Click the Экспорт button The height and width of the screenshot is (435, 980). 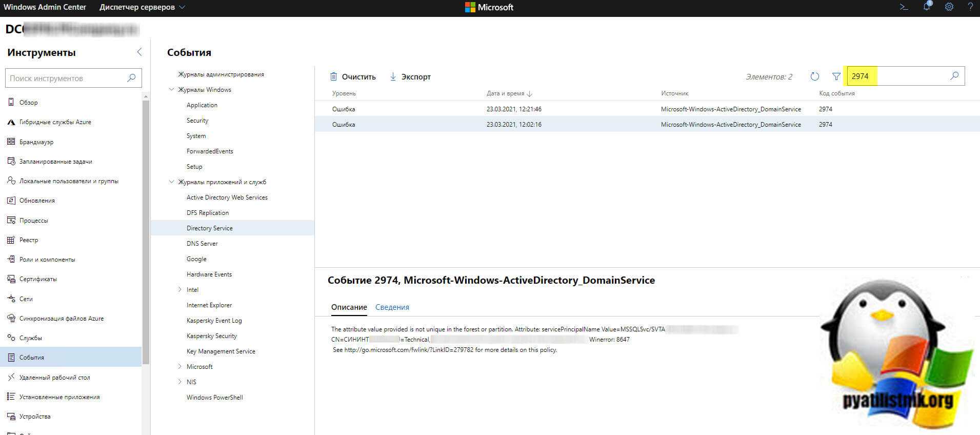point(410,77)
